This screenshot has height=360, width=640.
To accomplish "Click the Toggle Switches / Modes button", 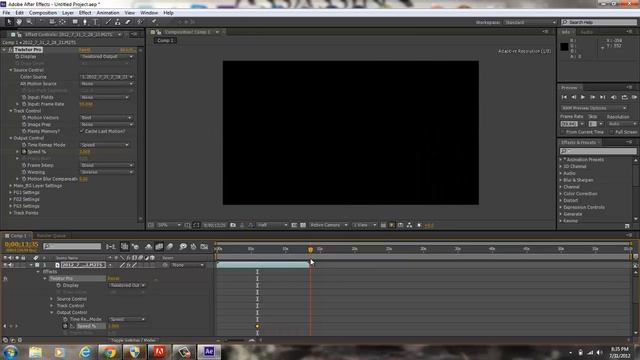I will click(133, 340).
